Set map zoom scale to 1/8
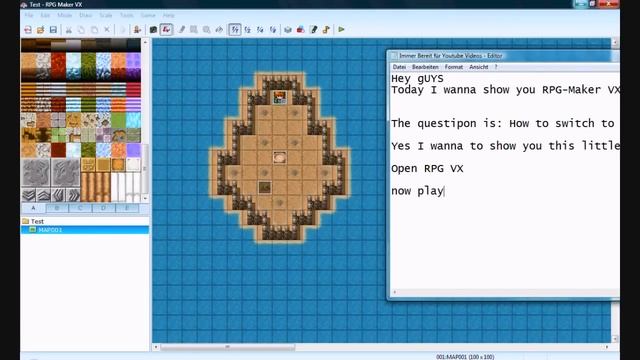 (x=273, y=29)
